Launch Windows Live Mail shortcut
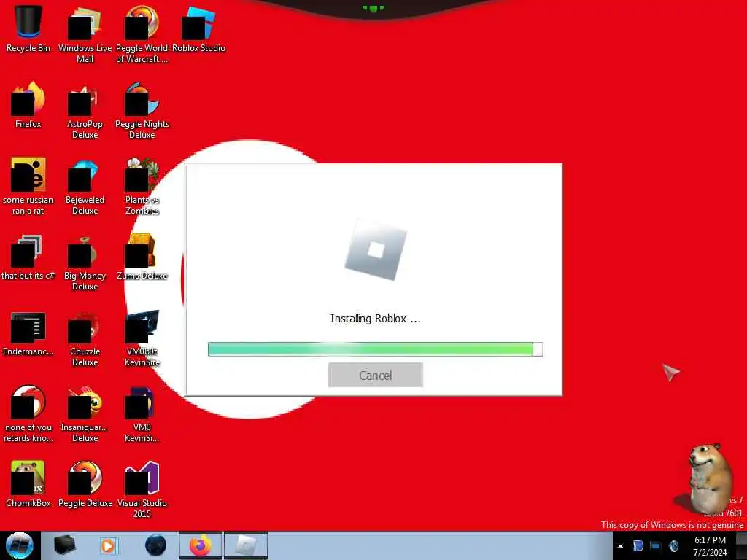 (x=85, y=34)
